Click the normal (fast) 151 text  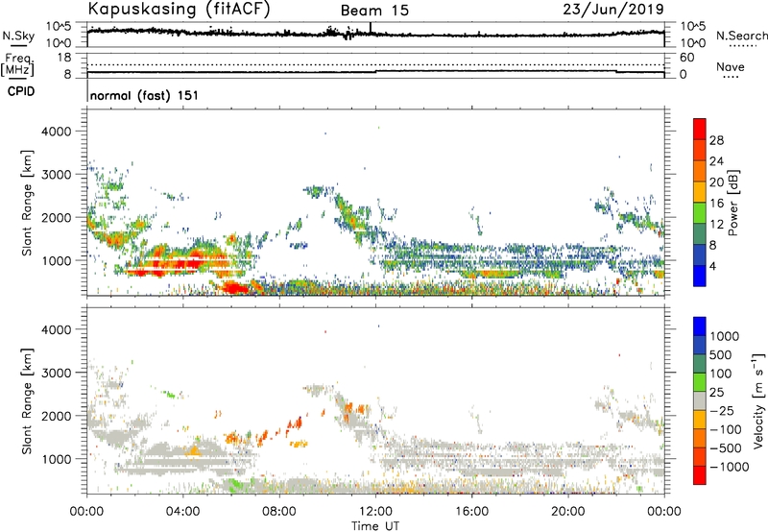click(145, 95)
